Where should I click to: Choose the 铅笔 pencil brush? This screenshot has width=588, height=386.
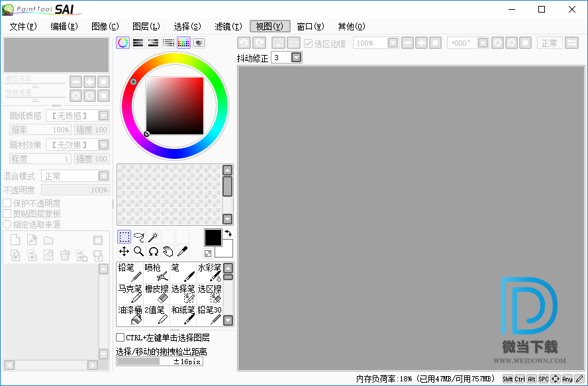[x=130, y=273]
